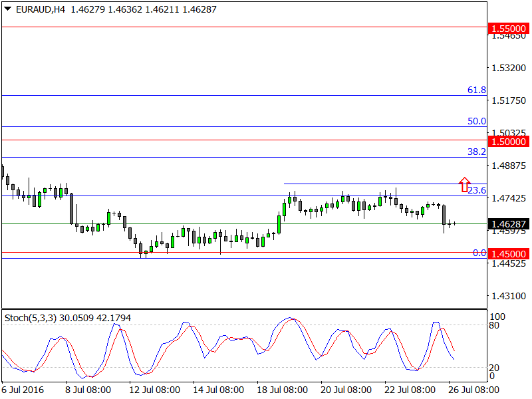
Task: Click the 6 Jul 2016 date label
Action: pos(23,390)
